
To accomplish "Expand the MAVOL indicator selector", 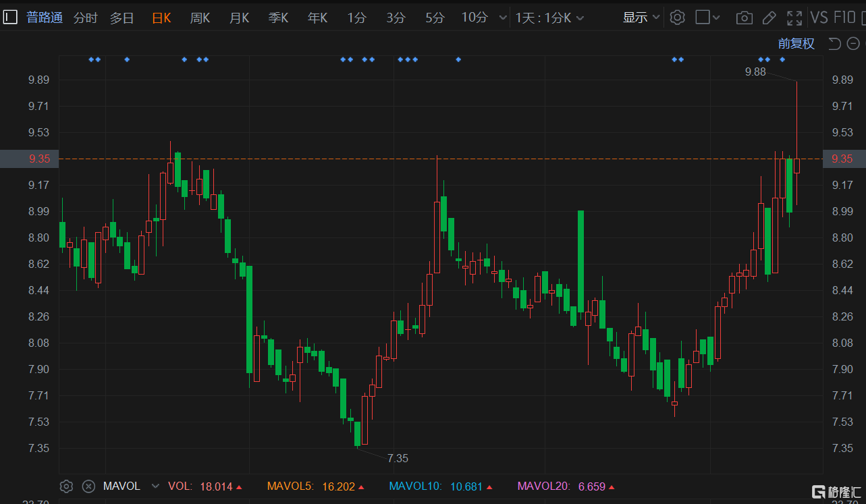I will (155, 486).
